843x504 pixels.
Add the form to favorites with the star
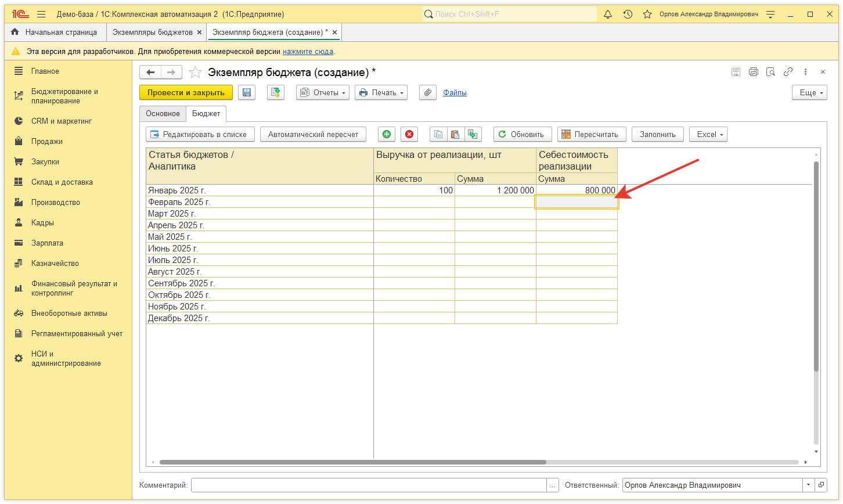point(196,73)
